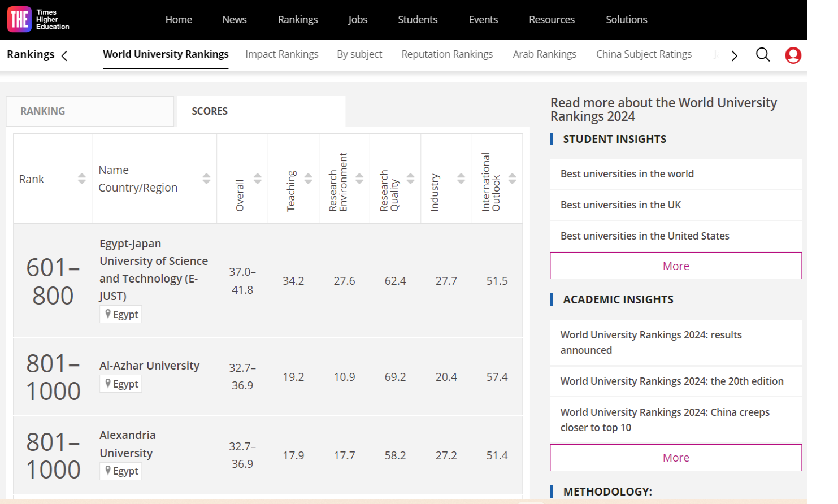This screenshot has width=838, height=504.
Task: Sort by the Overall column arrows
Action: click(258, 179)
